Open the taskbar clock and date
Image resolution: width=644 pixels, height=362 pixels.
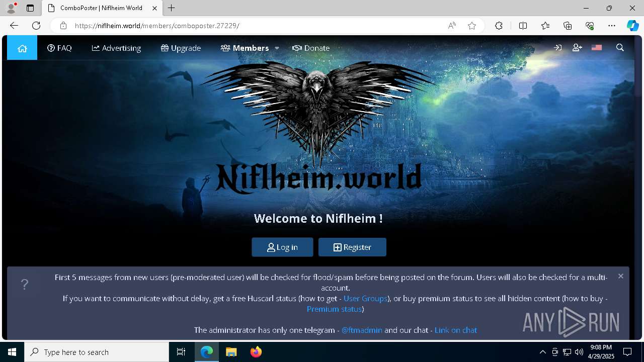pyautogui.click(x=602, y=352)
